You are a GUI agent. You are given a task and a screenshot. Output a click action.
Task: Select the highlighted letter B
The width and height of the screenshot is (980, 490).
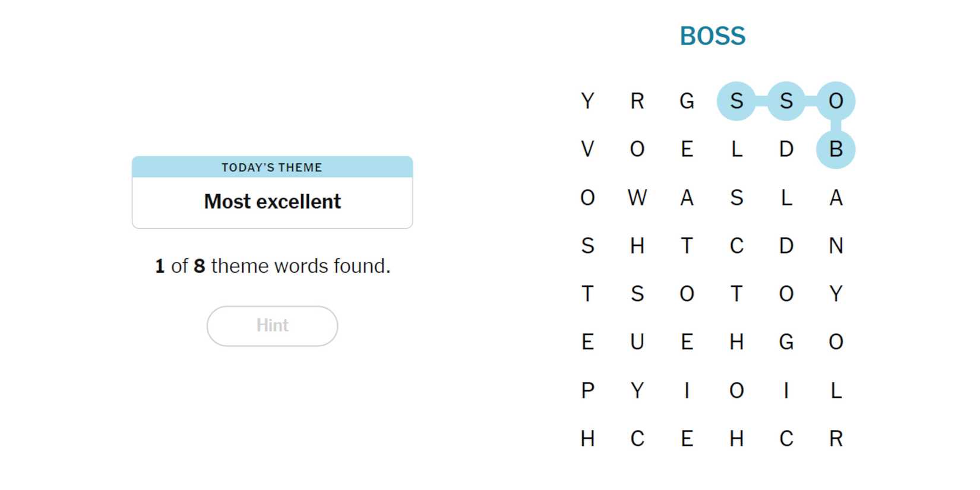(835, 149)
